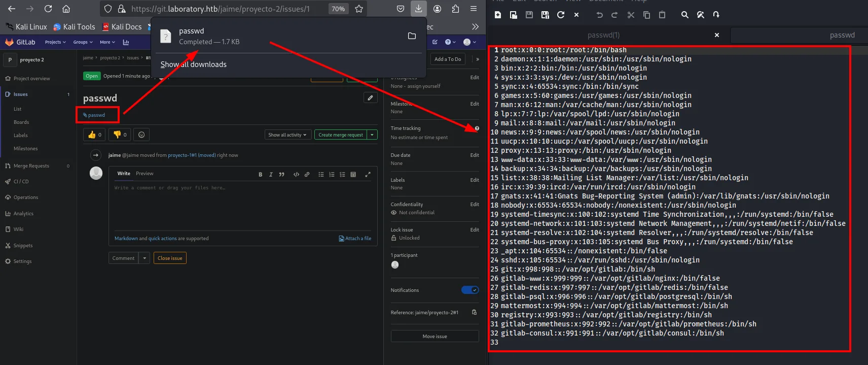This screenshot has width=868, height=365.
Task: Click the undo icon in text editor
Action: coord(599,15)
